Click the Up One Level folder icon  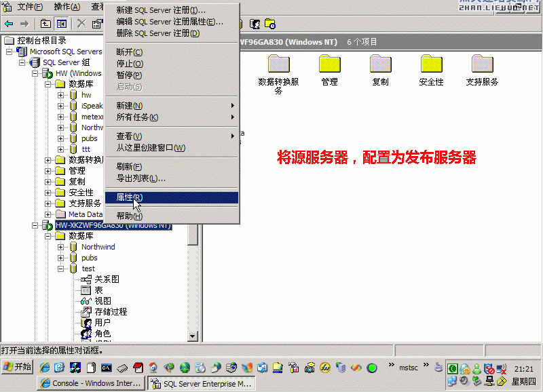[x=45, y=24]
